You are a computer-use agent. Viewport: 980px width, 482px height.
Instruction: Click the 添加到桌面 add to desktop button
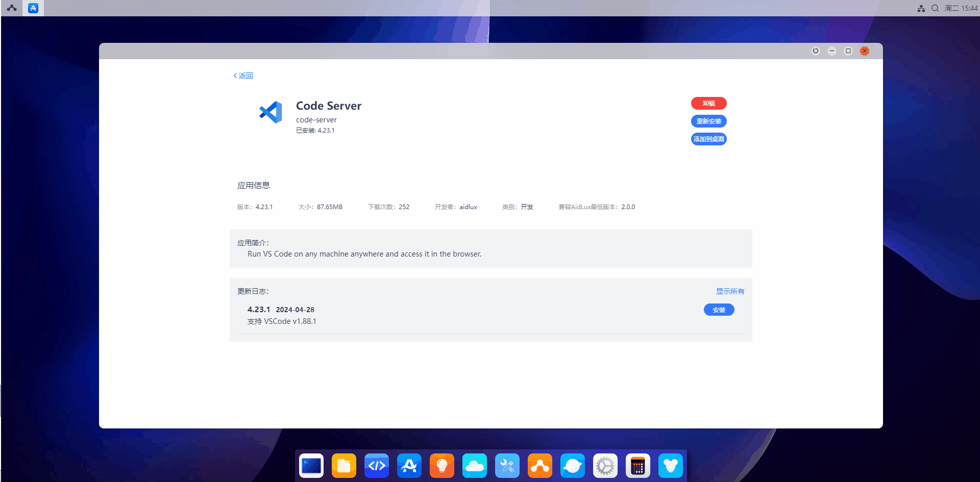click(708, 139)
